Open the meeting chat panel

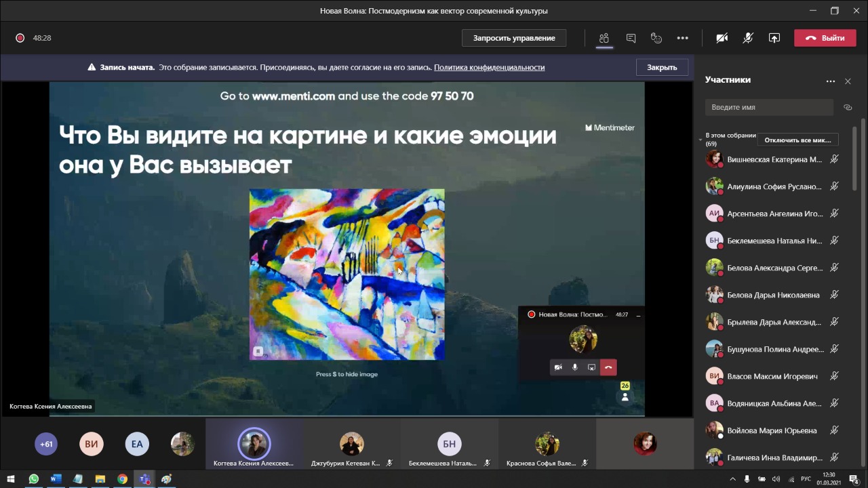click(631, 38)
